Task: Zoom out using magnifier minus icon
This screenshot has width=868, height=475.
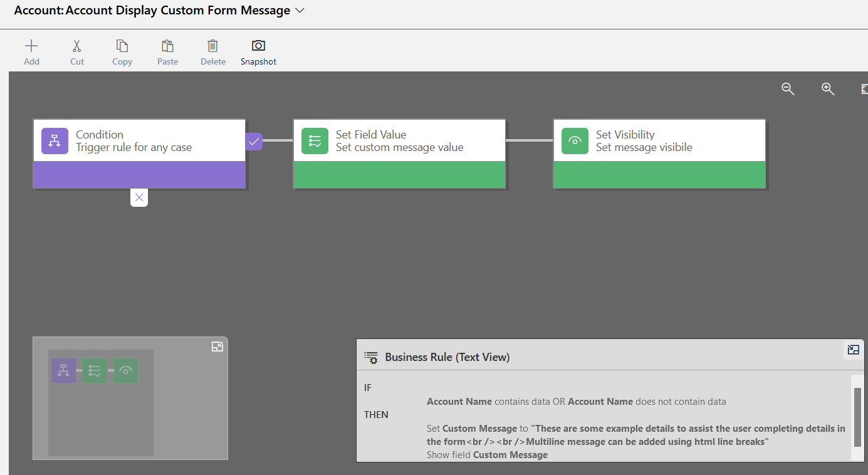Action: (x=788, y=89)
